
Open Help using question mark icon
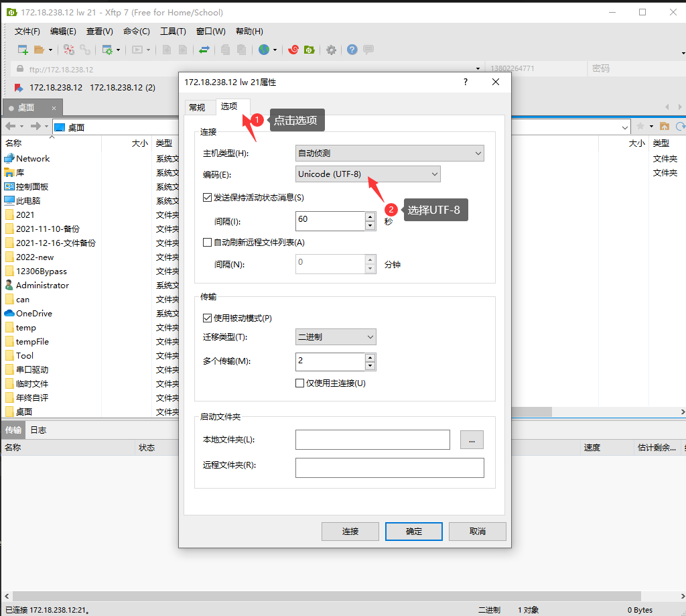click(352, 50)
